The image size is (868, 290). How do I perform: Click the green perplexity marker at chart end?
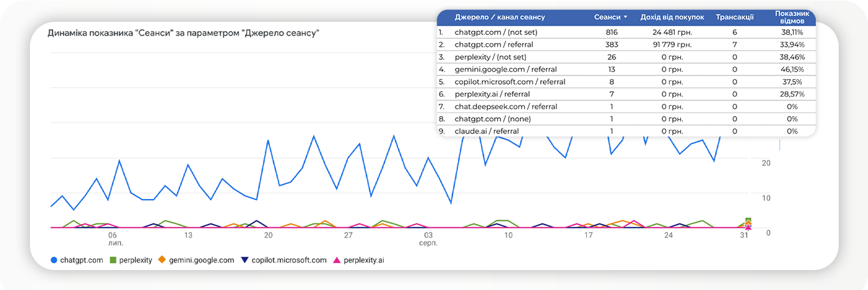[748, 221]
